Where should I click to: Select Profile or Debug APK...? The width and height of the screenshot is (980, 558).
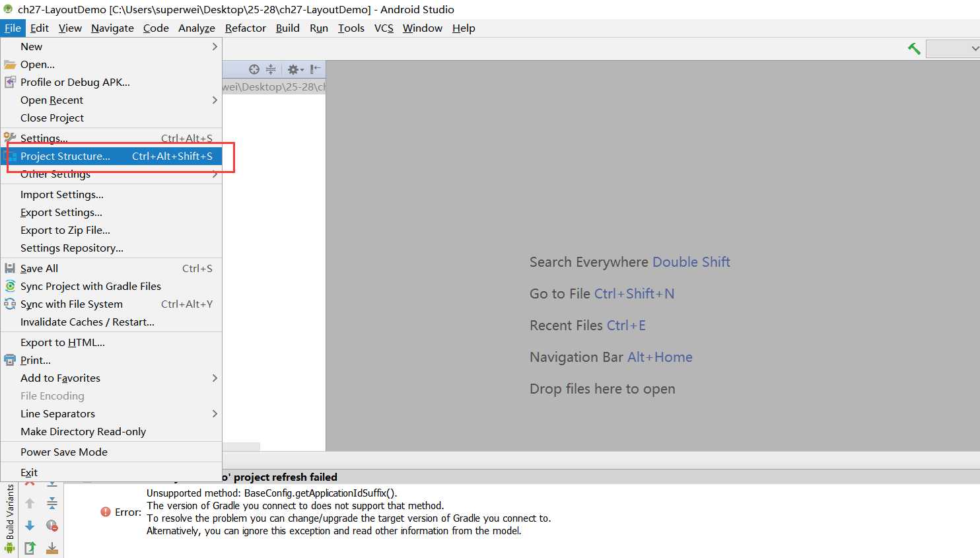click(111, 82)
